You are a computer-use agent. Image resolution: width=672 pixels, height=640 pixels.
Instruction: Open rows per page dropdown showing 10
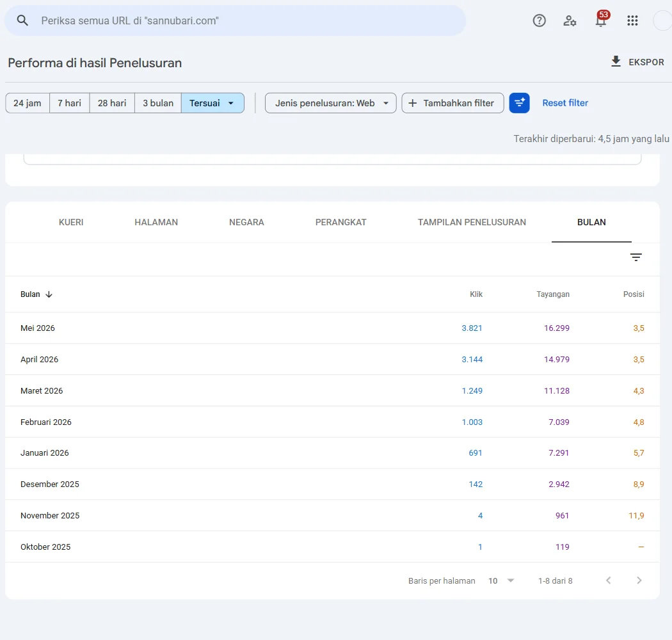click(501, 581)
